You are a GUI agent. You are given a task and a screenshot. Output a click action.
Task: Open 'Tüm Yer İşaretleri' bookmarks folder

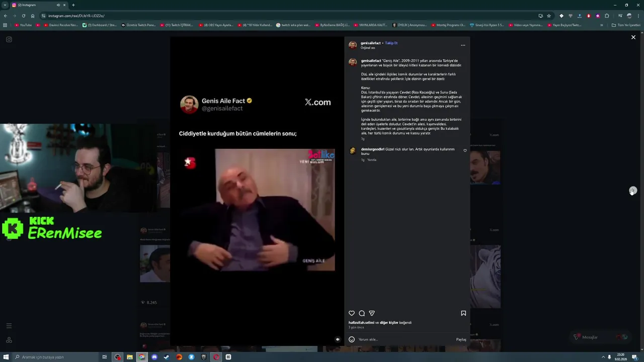[626, 25]
